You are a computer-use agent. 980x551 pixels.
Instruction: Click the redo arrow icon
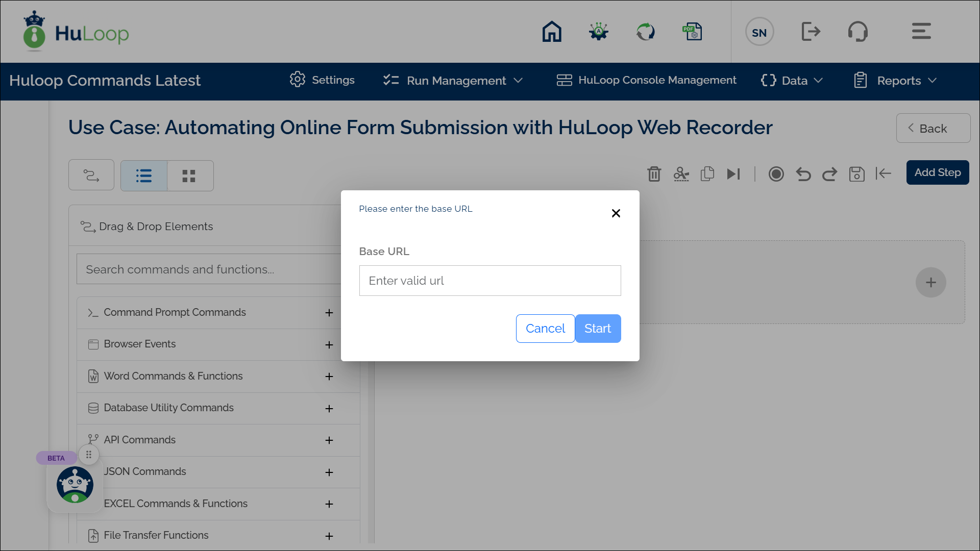[829, 174]
